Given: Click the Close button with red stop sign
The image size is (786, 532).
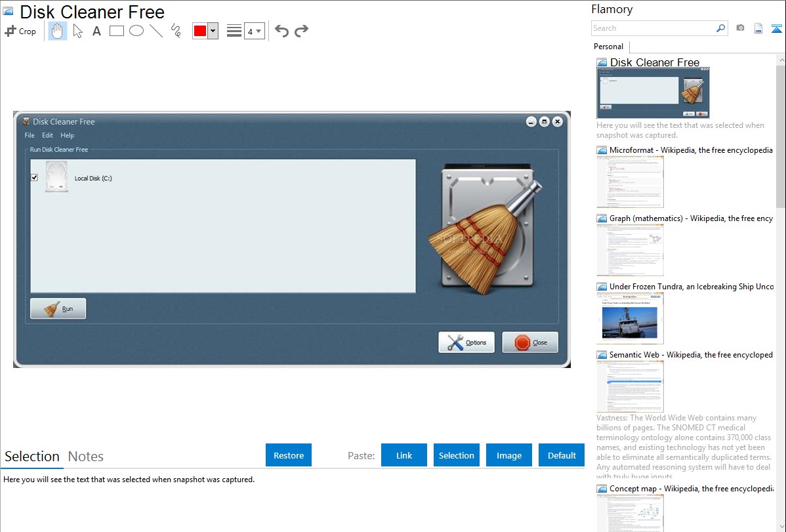Looking at the screenshot, I should (x=530, y=342).
